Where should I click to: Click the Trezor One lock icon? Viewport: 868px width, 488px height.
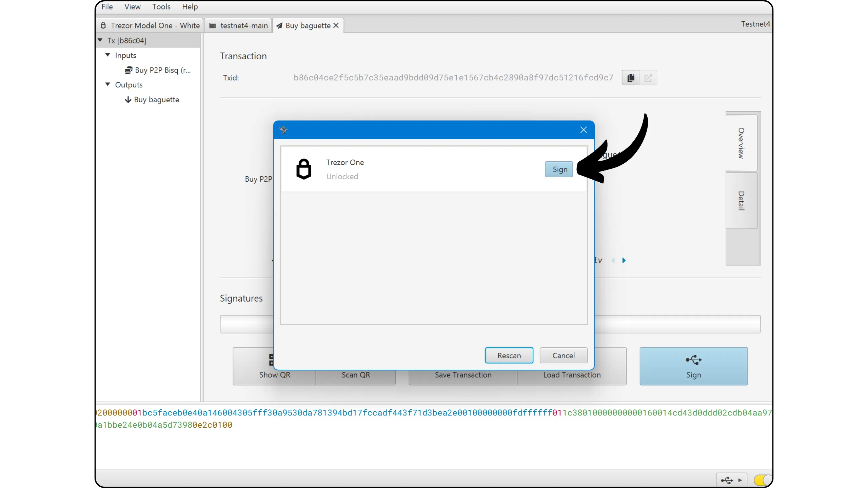pos(303,169)
